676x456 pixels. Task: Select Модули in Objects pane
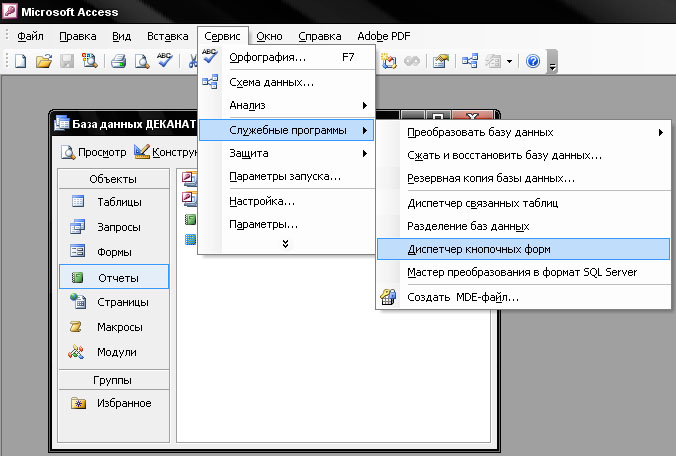(x=113, y=352)
